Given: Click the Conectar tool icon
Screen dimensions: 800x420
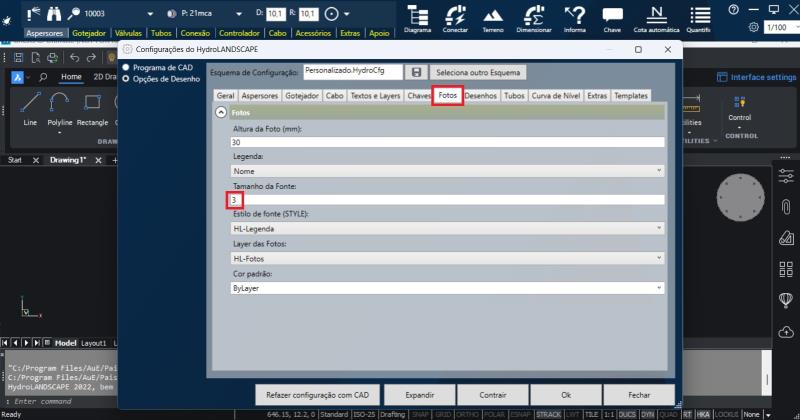Looking at the screenshot, I should 455,19.
